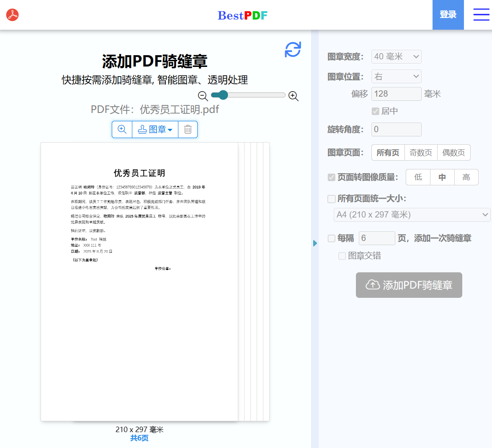Select the magnifier preview tool
The width and height of the screenshot is (492, 448).
pyautogui.click(x=121, y=129)
